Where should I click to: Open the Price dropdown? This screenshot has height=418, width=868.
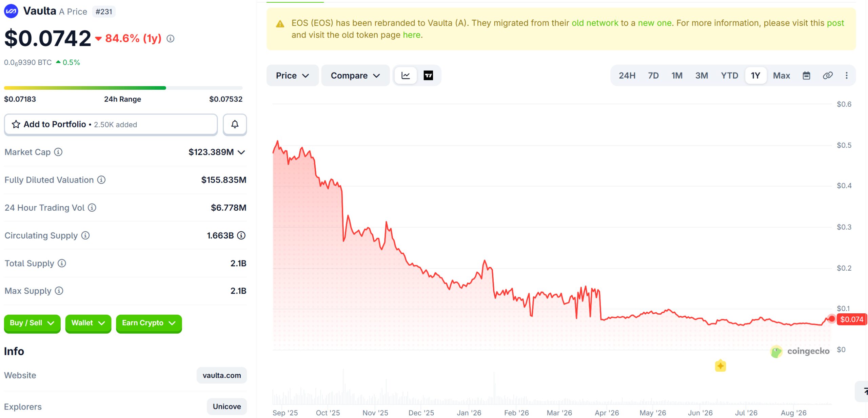(292, 76)
